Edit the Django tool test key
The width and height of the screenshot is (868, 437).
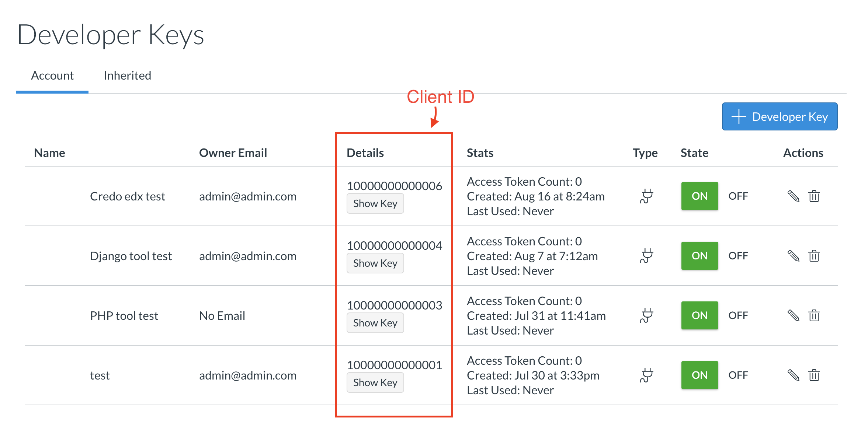tap(793, 256)
